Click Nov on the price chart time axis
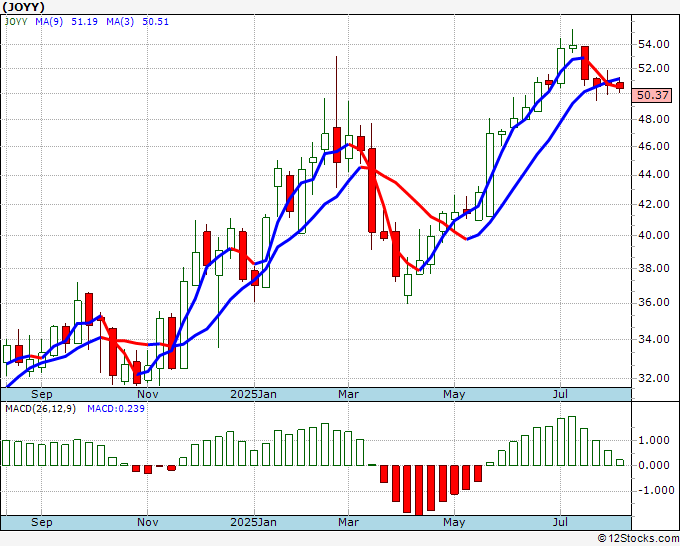 147,394
